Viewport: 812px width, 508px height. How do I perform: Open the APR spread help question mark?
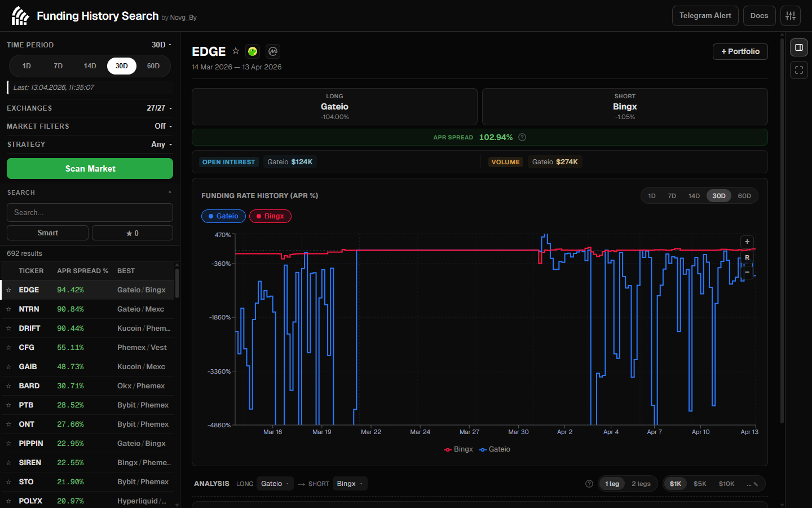coord(522,137)
